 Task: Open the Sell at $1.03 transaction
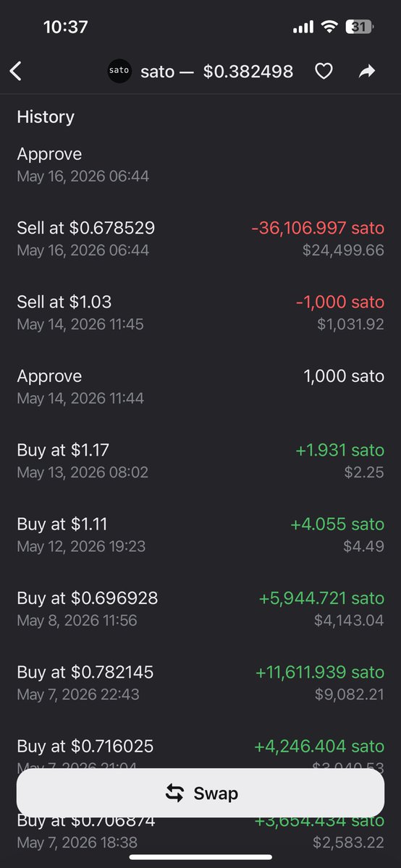pos(200,312)
